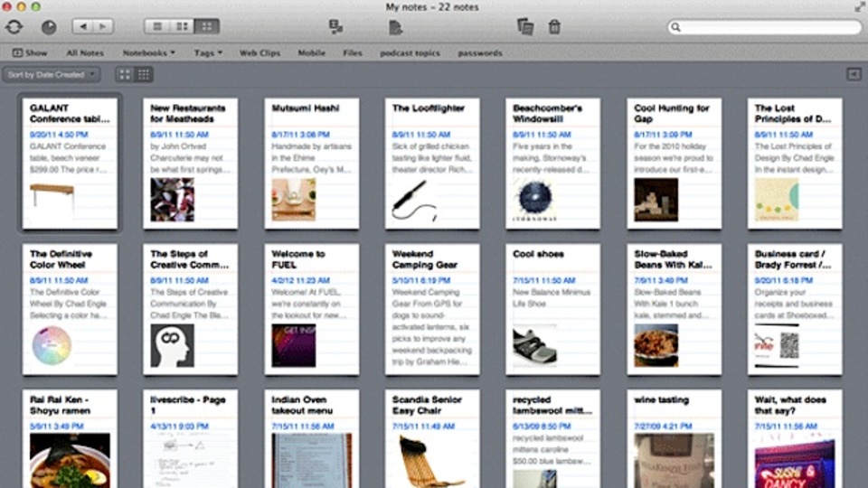
Task: Open Cool shoes note
Action: 552,309
